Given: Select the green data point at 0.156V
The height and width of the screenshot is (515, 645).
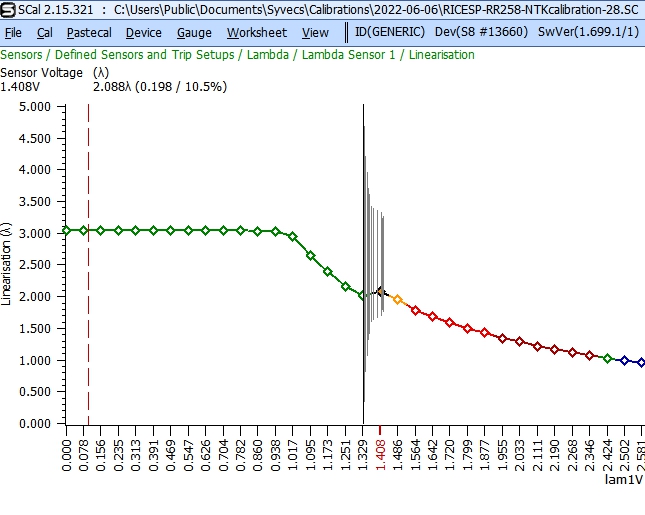Looking at the screenshot, I should click(x=101, y=230).
